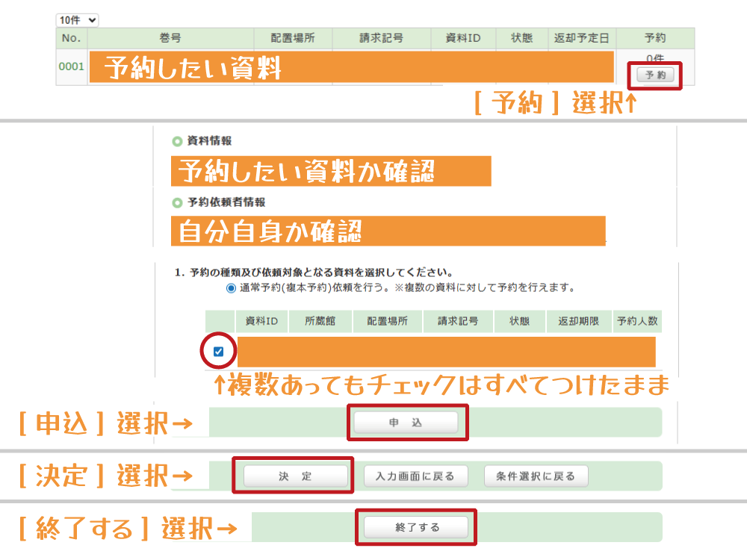Confirm with the 決定 button
Screen dimensions: 747x560
click(297, 476)
